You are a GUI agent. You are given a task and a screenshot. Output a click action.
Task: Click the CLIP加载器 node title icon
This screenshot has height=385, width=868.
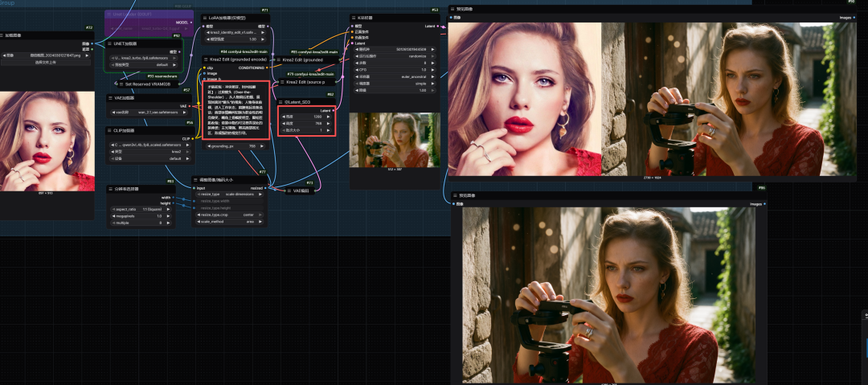(111, 131)
